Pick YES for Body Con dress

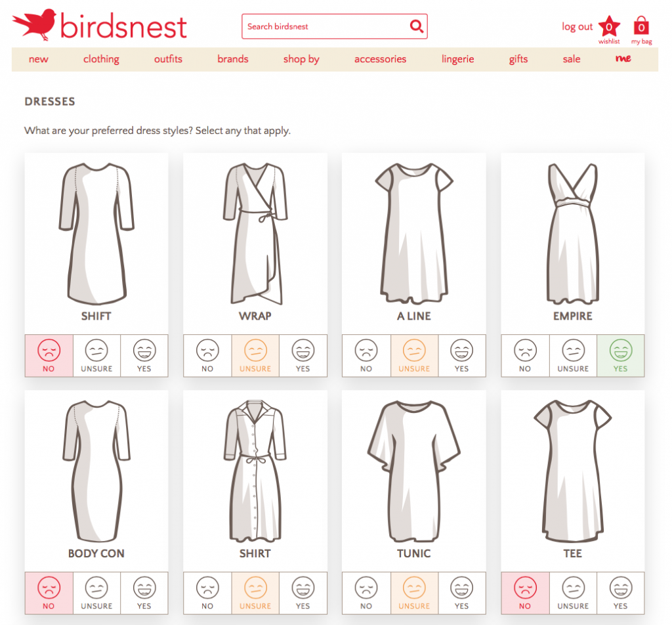coord(144,593)
